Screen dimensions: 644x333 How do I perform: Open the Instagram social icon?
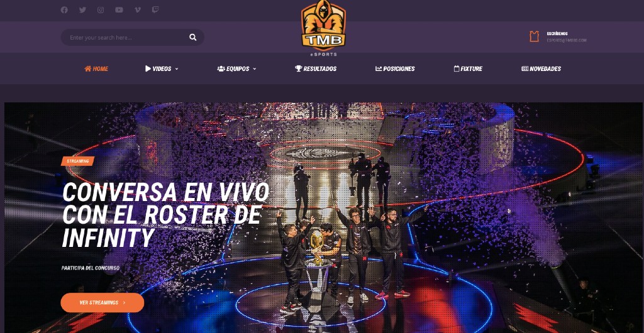pos(101,10)
